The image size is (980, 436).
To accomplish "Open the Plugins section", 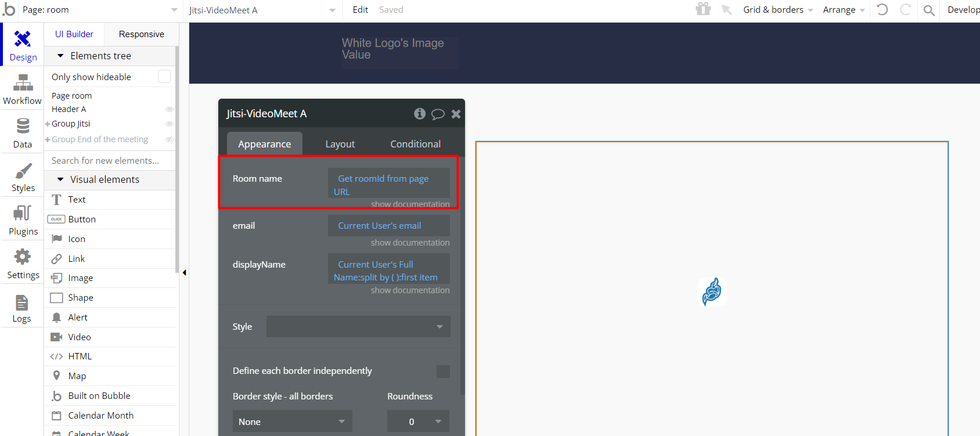I will point(23,219).
